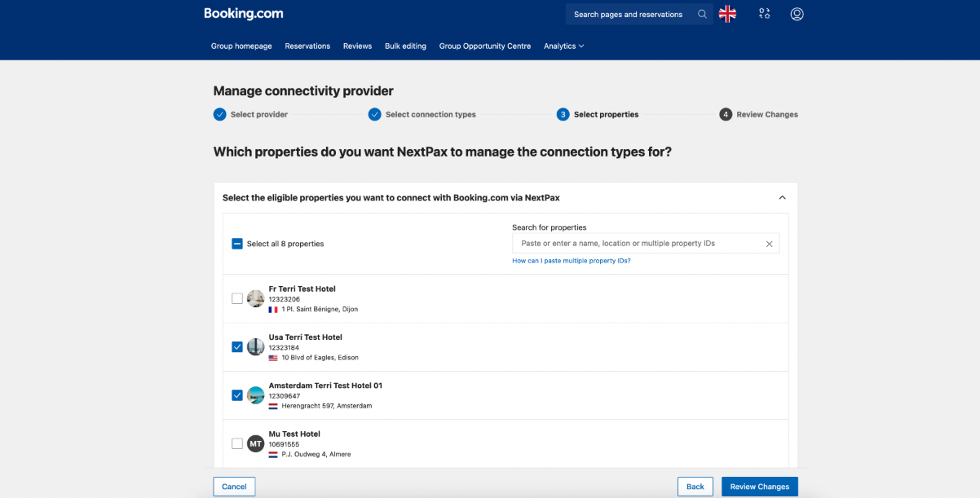
Task: Click the Select connection types step checkmark
Action: click(x=374, y=114)
